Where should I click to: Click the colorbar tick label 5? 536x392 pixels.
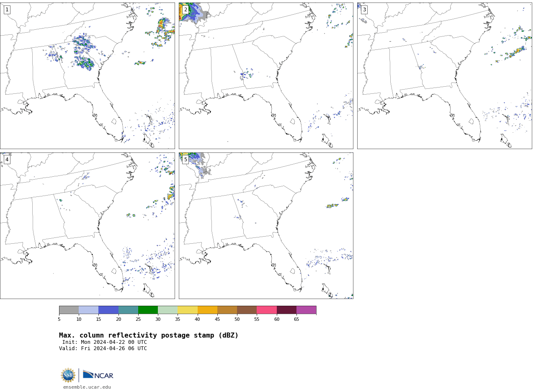pos(59,320)
